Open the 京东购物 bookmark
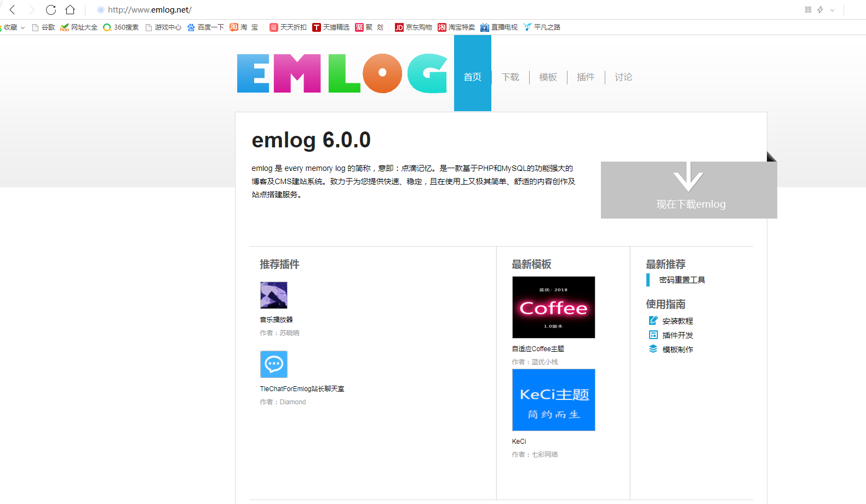 pyautogui.click(x=414, y=27)
